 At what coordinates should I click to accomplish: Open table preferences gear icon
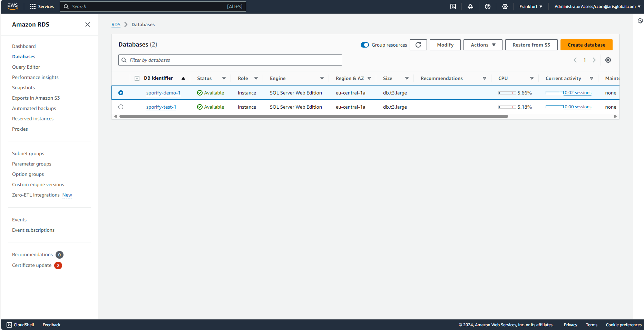pos(608,60)
